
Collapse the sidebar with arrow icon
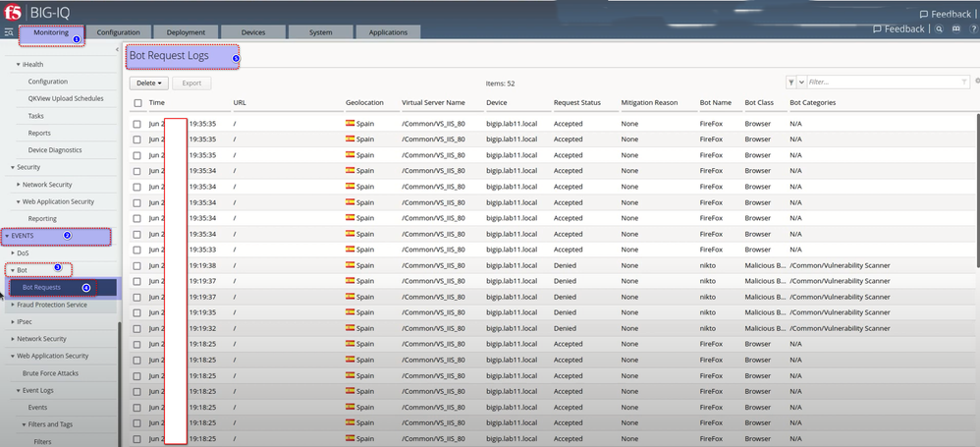tap(117, 49)
